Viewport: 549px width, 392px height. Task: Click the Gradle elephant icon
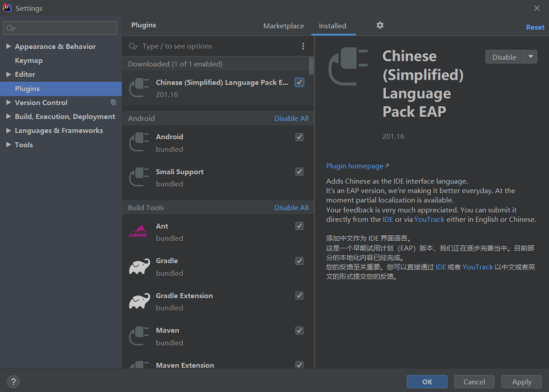coord(139,266)
